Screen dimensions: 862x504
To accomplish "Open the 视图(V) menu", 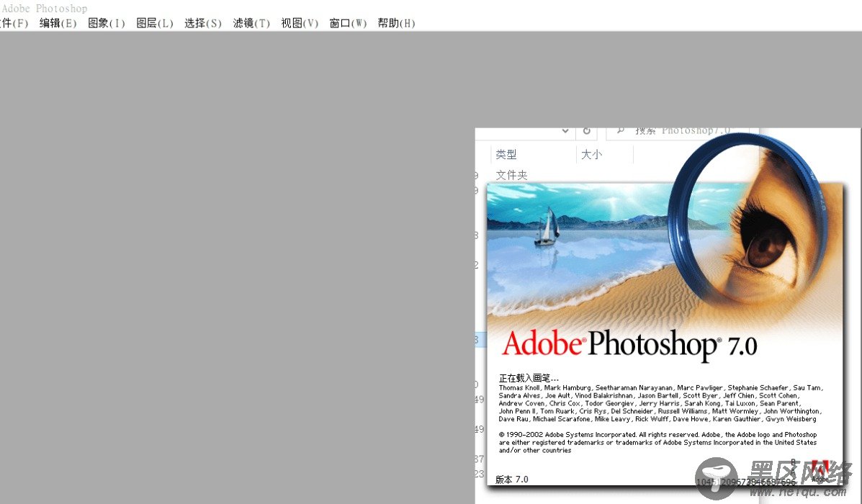I will (x=300, y=23).
